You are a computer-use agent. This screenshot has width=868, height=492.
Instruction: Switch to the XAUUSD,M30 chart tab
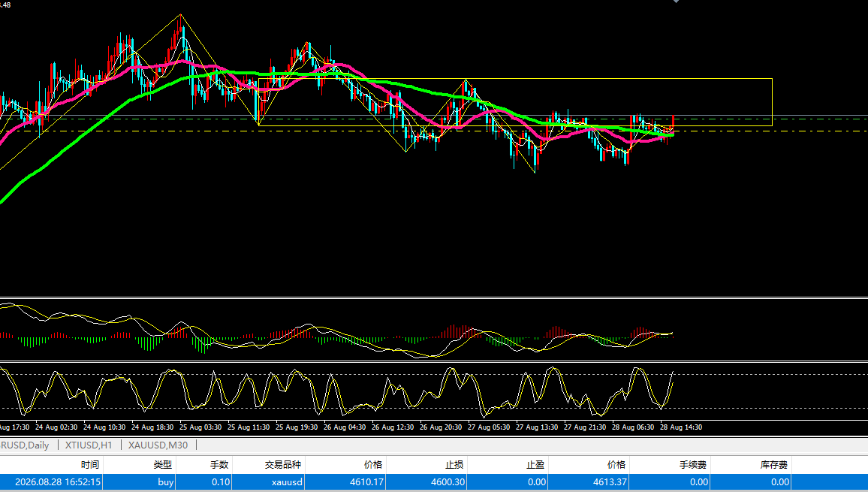[x=158, y=445]
